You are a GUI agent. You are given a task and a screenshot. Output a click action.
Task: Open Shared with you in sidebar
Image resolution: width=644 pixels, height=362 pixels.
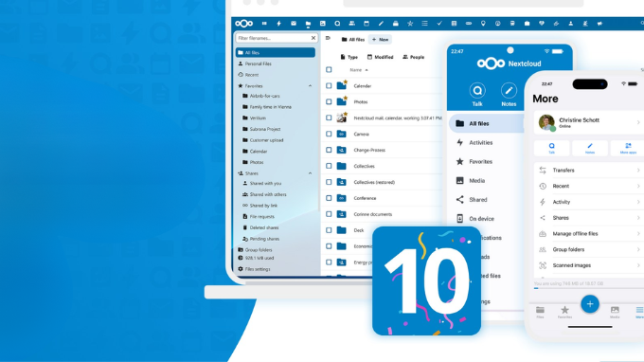[x=265, y=183]
